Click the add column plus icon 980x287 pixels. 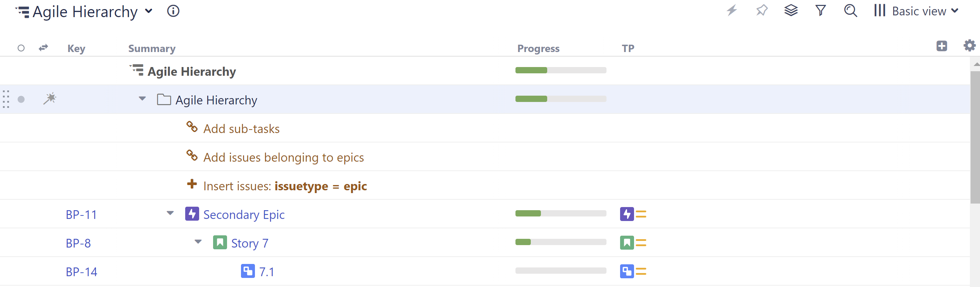pyautogui.click(x=942, y=46)
